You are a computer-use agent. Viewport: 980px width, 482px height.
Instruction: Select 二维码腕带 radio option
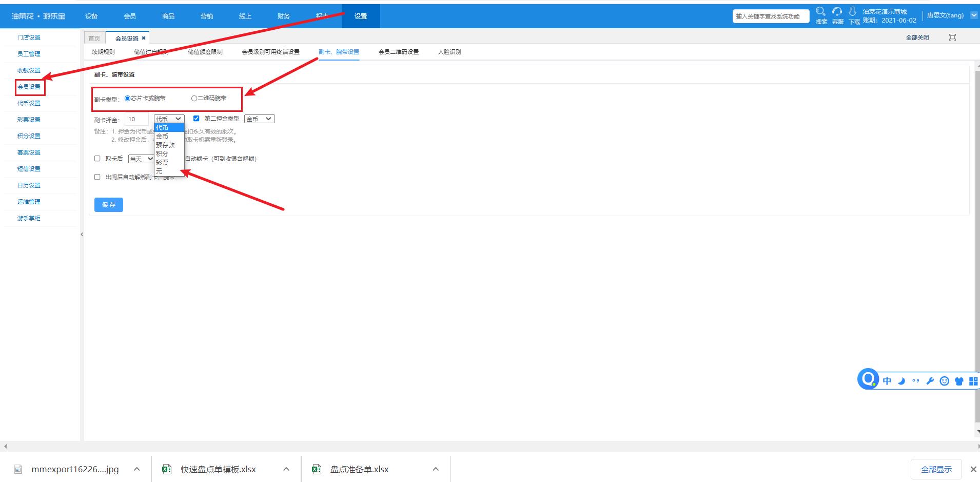point(194,99)
